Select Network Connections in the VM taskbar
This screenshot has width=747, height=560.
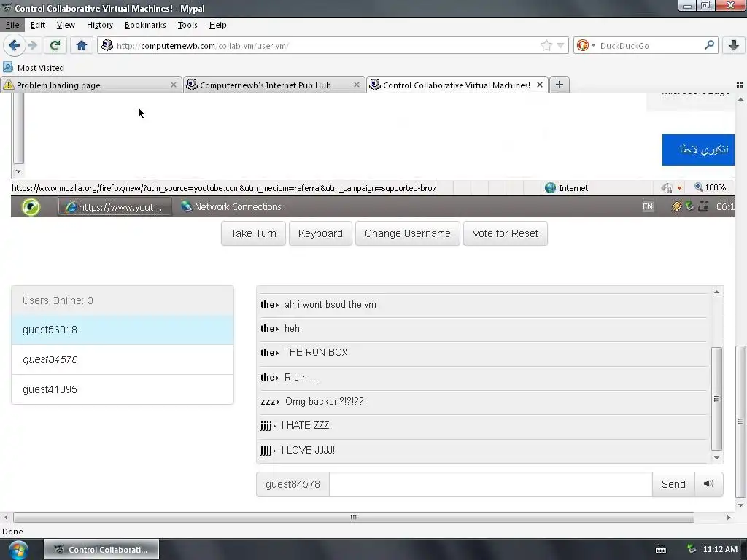tap(231, 206)
